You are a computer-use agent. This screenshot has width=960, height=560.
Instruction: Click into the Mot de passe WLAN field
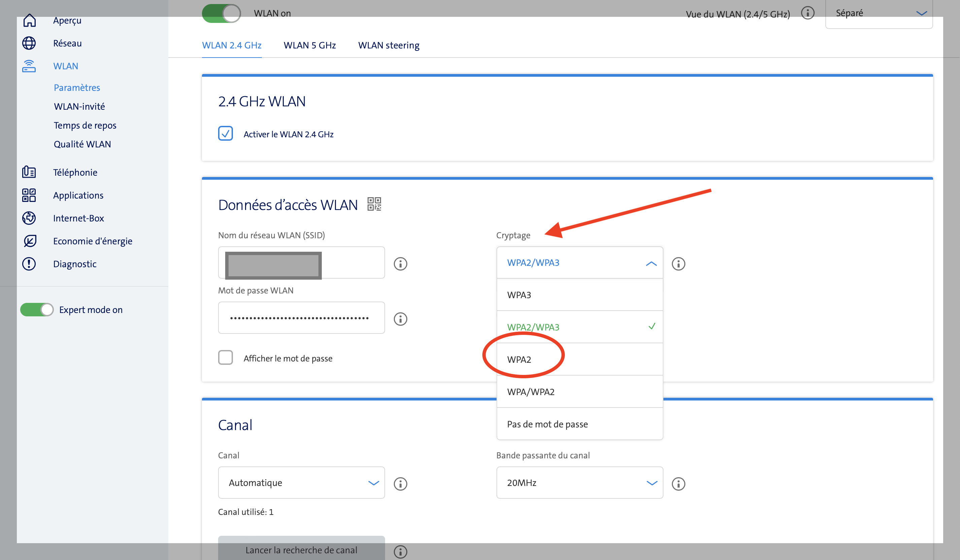(x=301, y=318)
